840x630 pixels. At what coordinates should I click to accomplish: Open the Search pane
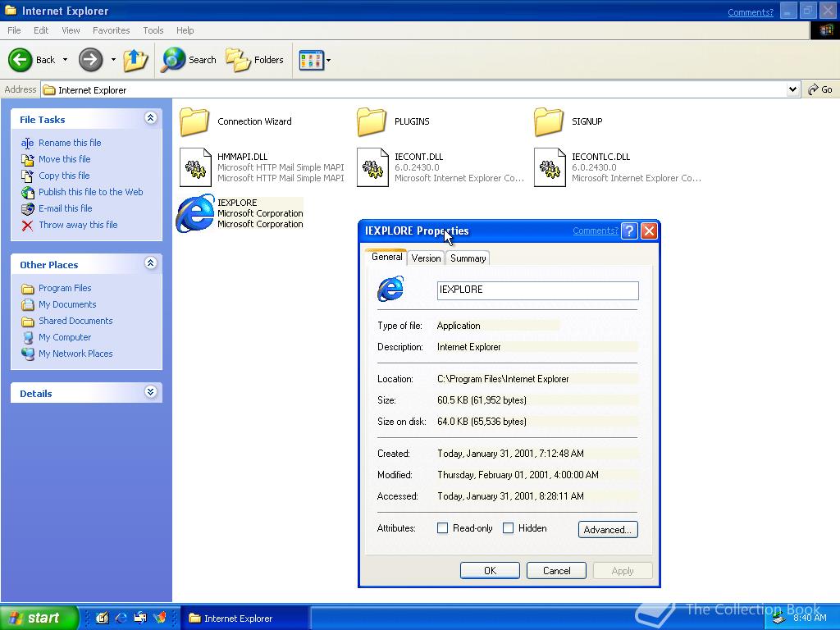point(189,59)
